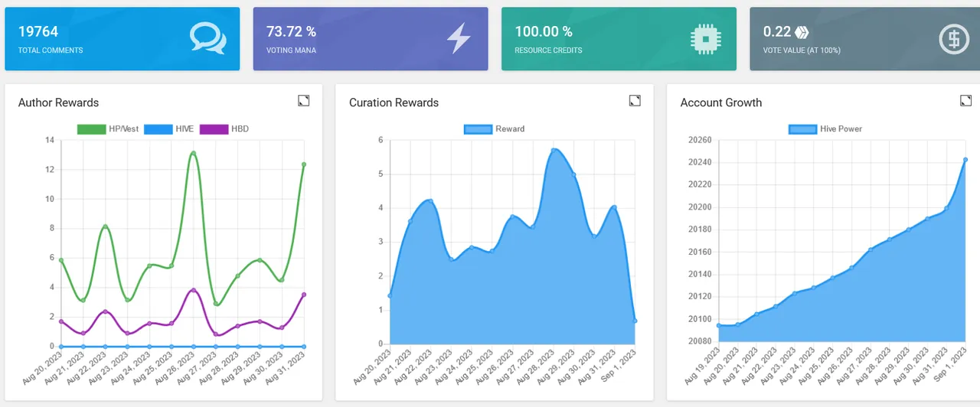The height and width of the screenshot is (407, 980).
Task: Click the Account Growth panel title
Action: 721,103
